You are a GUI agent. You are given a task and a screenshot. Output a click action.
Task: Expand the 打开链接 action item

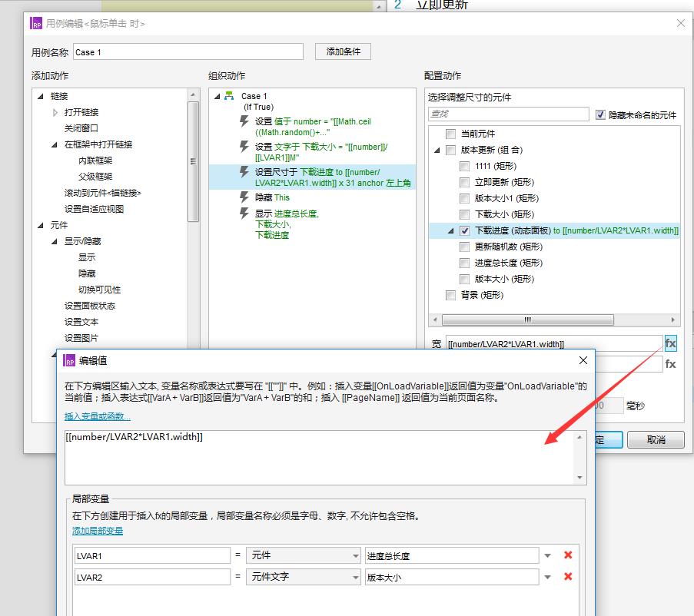55,112
